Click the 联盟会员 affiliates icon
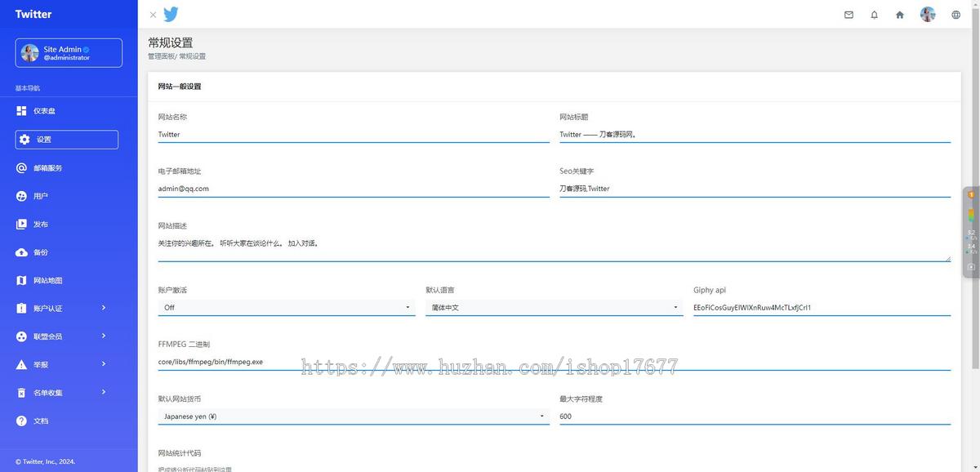The height and width of the screenshot is (472, 980). tap(22, 336)
